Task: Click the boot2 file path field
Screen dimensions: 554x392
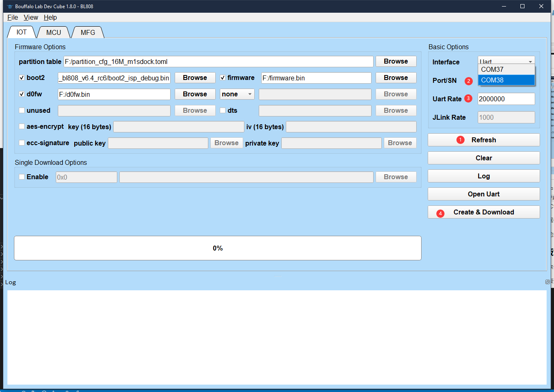Action: click(114, 78)
